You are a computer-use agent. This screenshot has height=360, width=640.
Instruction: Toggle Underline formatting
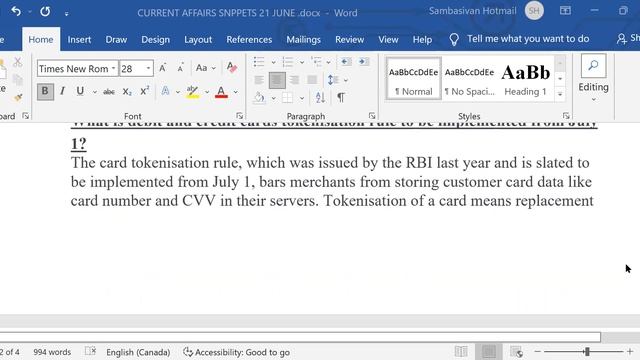pos(80,91)
